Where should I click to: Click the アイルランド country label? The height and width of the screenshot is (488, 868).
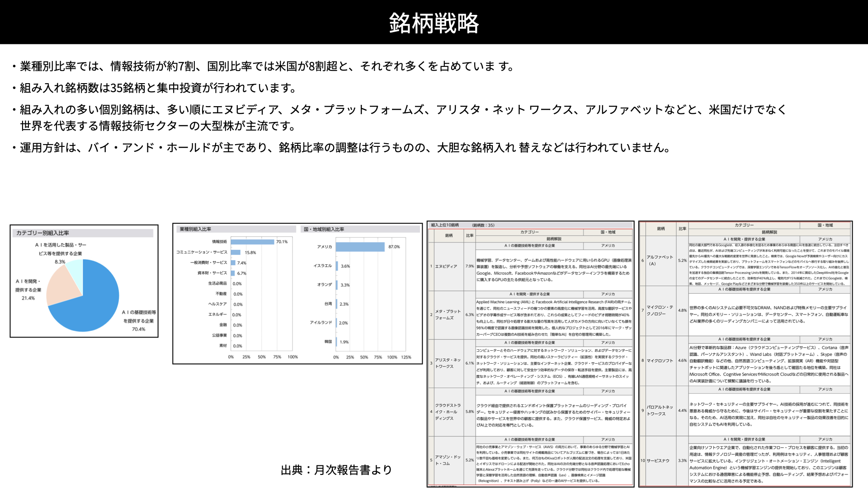coord(321,323)
